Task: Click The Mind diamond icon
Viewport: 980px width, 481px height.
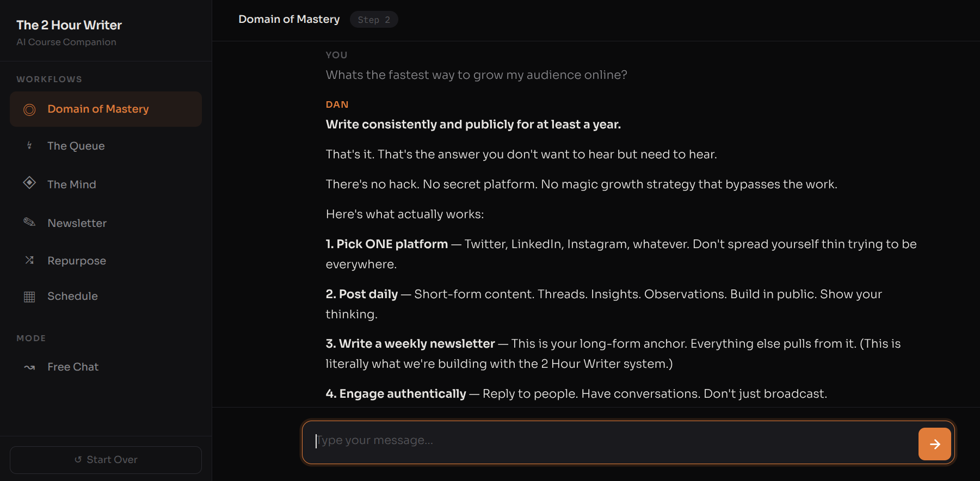Action: point(29,183)
